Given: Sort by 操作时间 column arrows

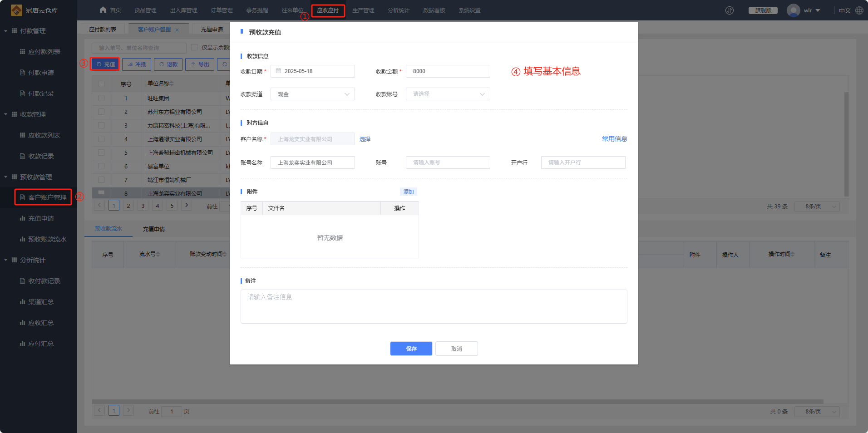Looking at the screenshot, I should pos(793,254).
